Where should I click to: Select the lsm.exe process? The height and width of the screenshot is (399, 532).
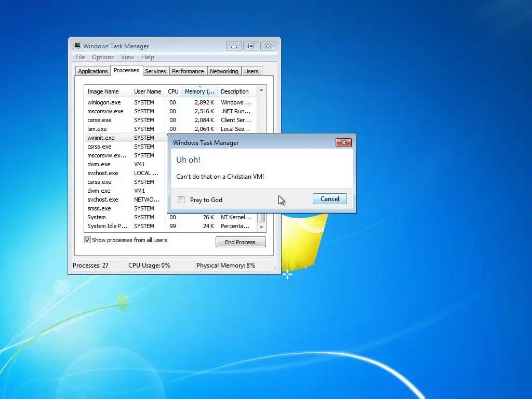click(x=170, y=129)
